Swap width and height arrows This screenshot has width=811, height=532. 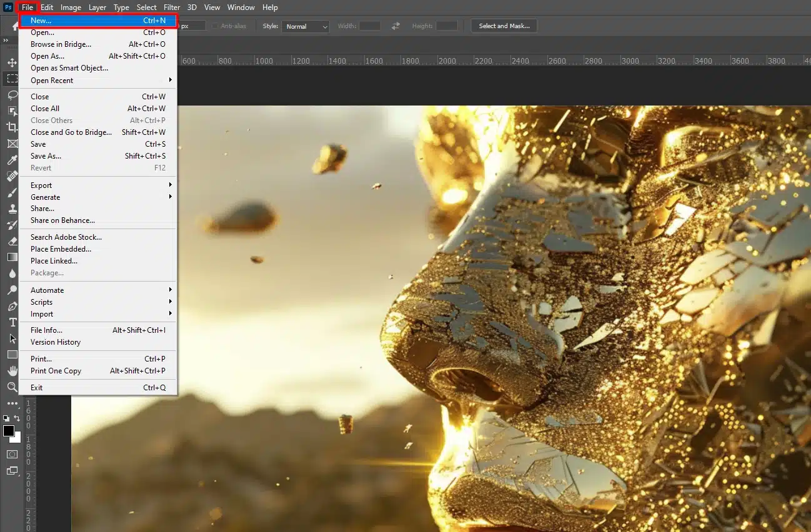coord(396,26)
